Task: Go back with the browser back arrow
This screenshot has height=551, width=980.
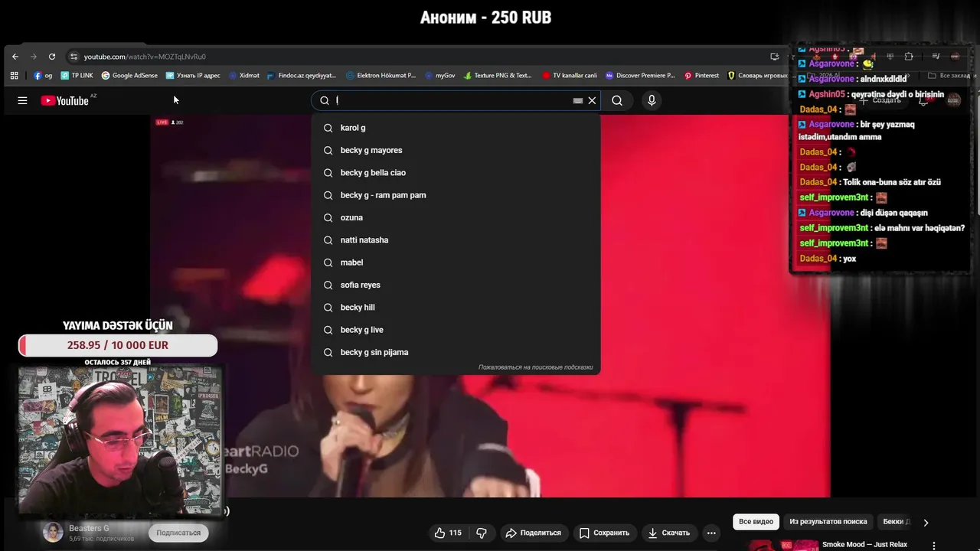Action: coord(15,57)
